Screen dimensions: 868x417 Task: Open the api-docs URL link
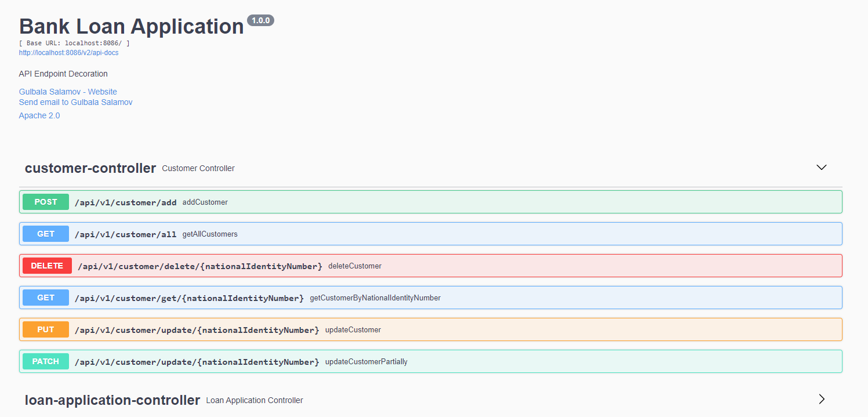(x=68, y=53)
